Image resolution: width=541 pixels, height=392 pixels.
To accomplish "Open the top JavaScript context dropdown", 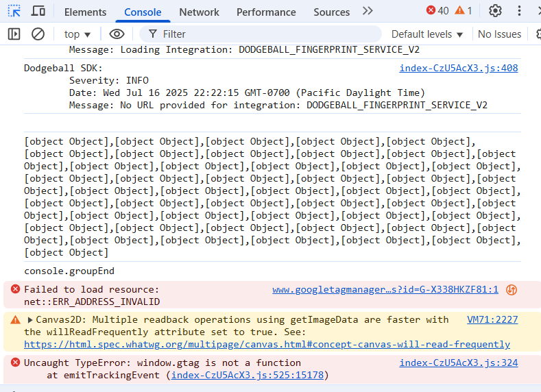I will [77, 34].
